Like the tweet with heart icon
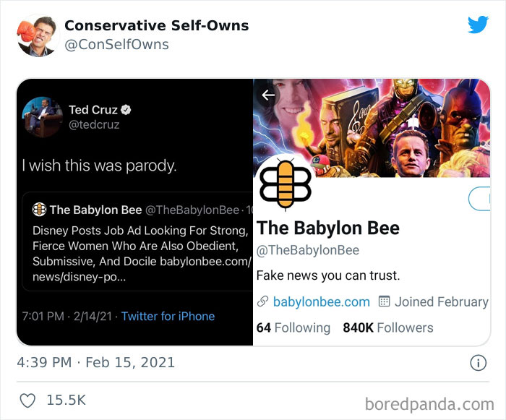Image resolution: width=506 pixels, height=420 pixels. point(27,400)
